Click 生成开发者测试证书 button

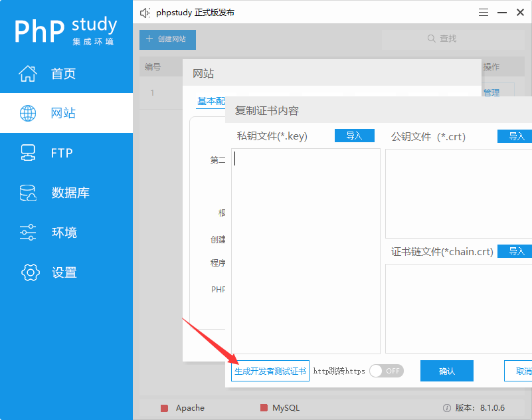270,371
